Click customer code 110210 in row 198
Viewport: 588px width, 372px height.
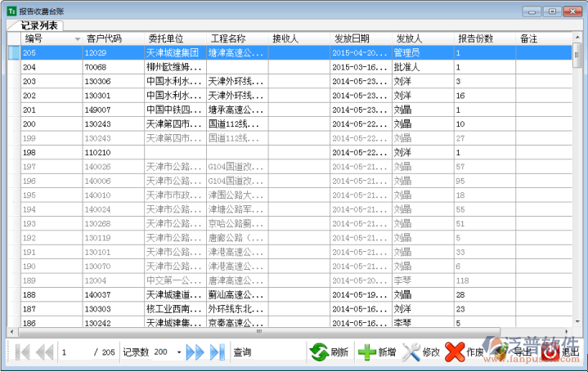click(97, 153)
